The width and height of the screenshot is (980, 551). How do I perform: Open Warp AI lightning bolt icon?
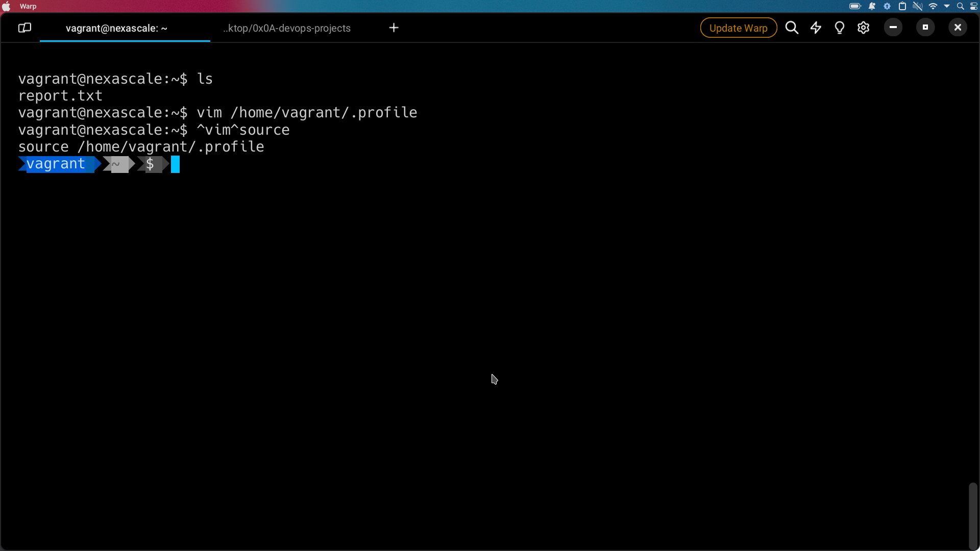point(816,28)
